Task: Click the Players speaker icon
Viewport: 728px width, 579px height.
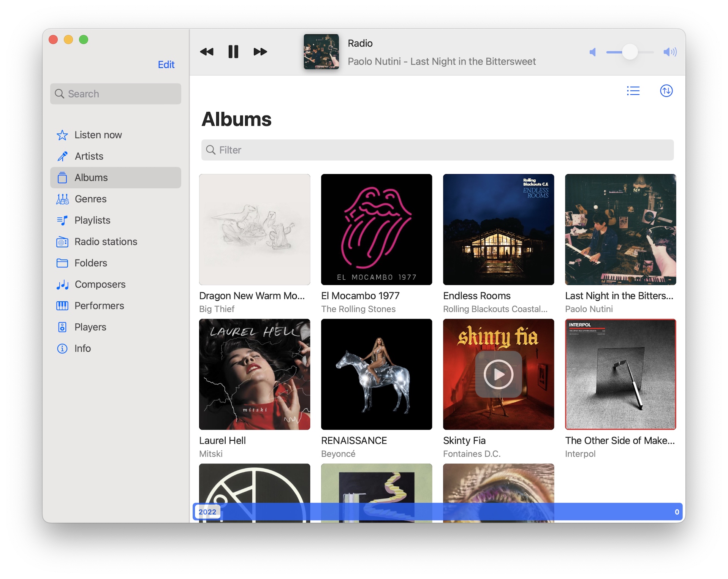Action: tap(62, 327)
